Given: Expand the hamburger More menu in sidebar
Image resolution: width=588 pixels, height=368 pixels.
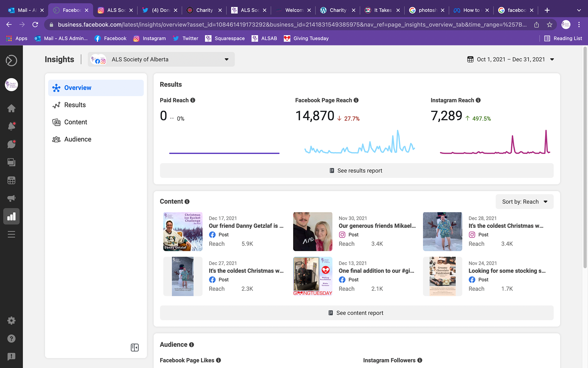Looking at the screenshot, I should (11, 234).
